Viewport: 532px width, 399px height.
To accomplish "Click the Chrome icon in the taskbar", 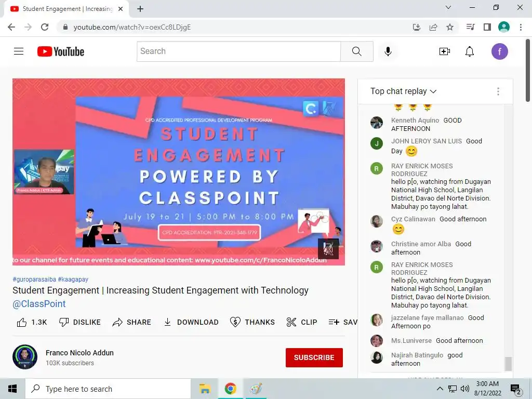I will click(230, 389).
